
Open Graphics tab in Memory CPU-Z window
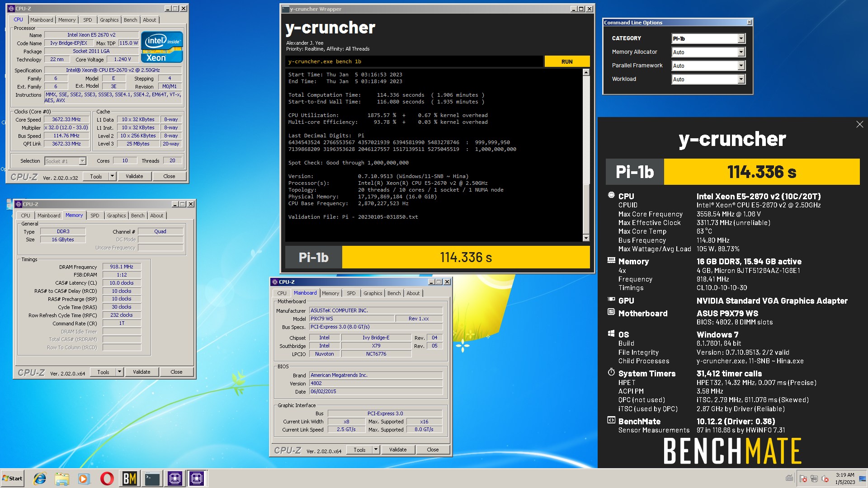[116, 216]
